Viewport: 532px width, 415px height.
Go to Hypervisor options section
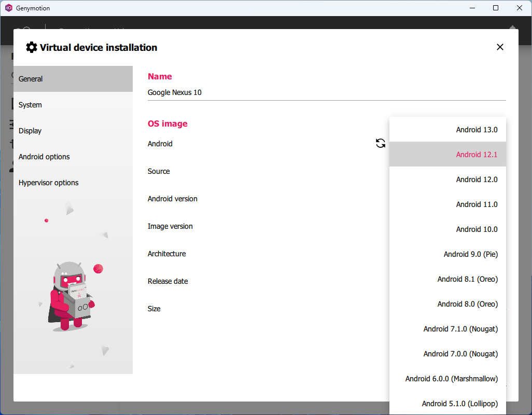click(x=73, y=183)
